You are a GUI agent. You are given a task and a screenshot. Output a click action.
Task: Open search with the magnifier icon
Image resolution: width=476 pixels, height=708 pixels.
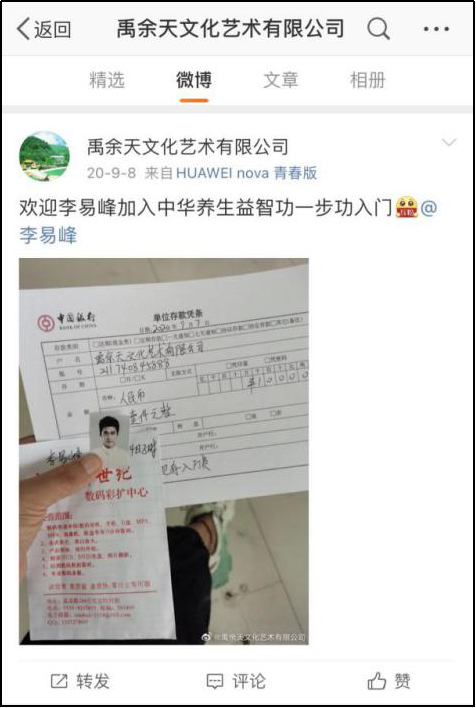coord(378,29)
